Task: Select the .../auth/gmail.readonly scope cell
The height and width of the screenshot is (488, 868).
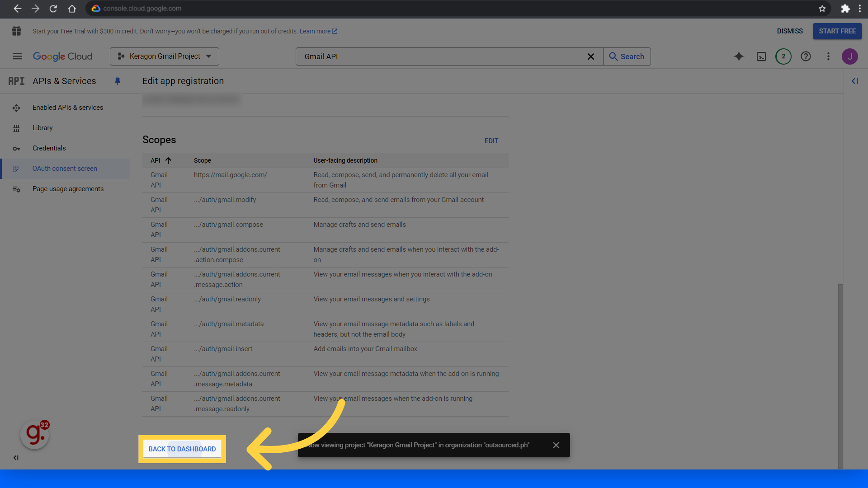Action: (227, 299)
